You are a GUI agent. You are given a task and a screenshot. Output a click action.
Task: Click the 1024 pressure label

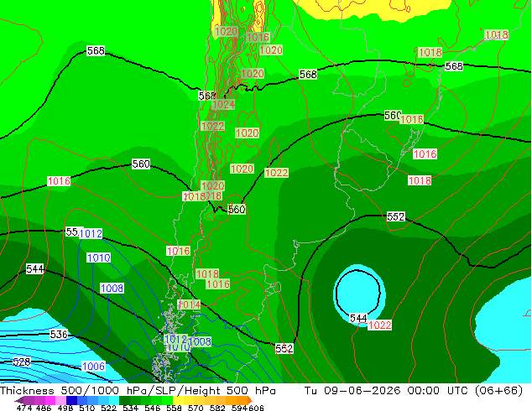223,105
